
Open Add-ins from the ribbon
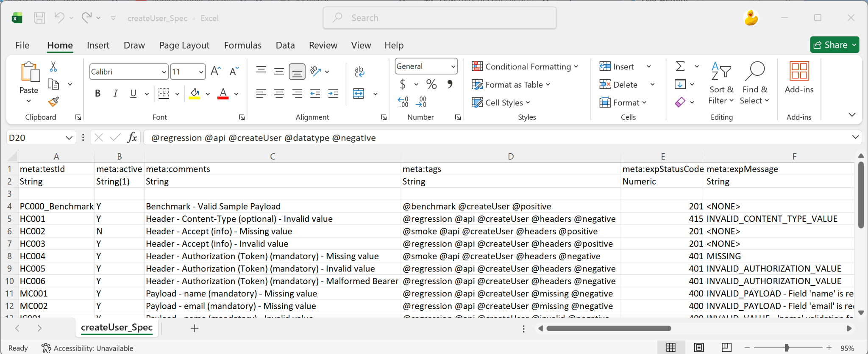tap(799, 77)
